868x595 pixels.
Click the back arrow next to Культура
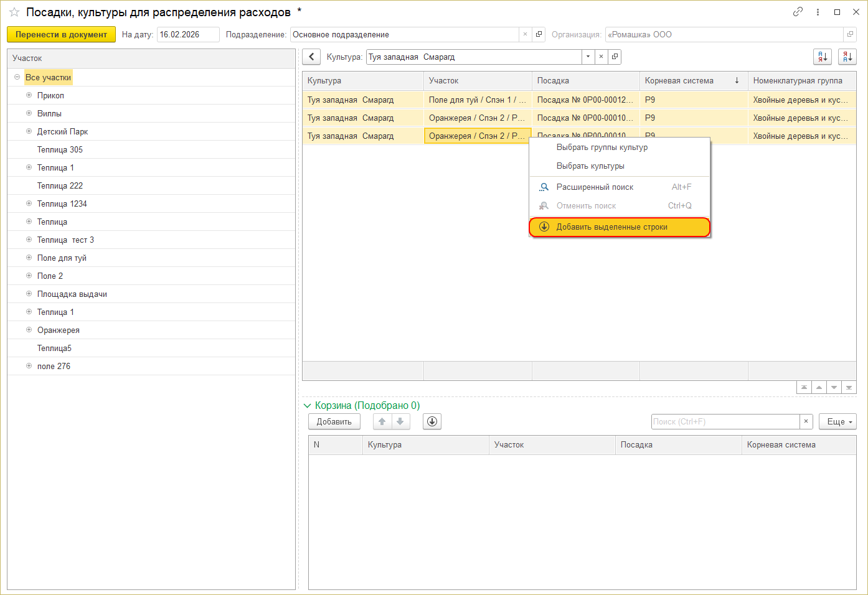coord(311,57)
